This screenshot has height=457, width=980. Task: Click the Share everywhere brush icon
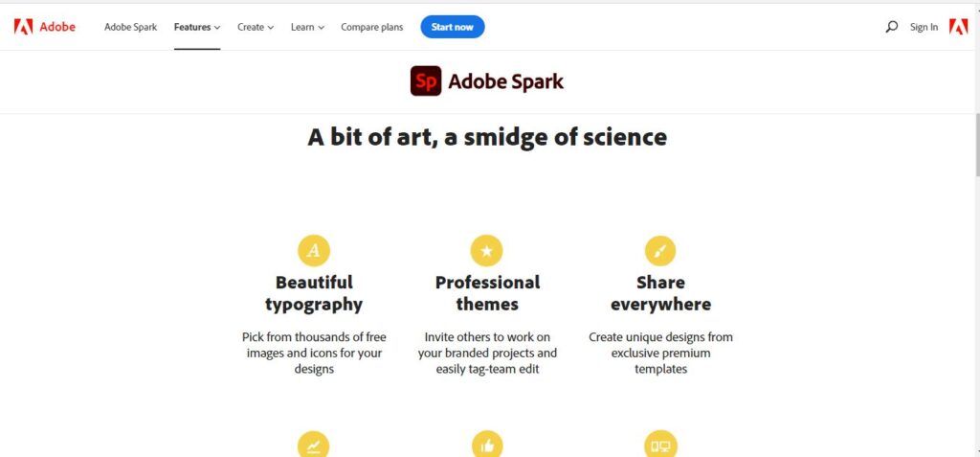click(660, 250)
